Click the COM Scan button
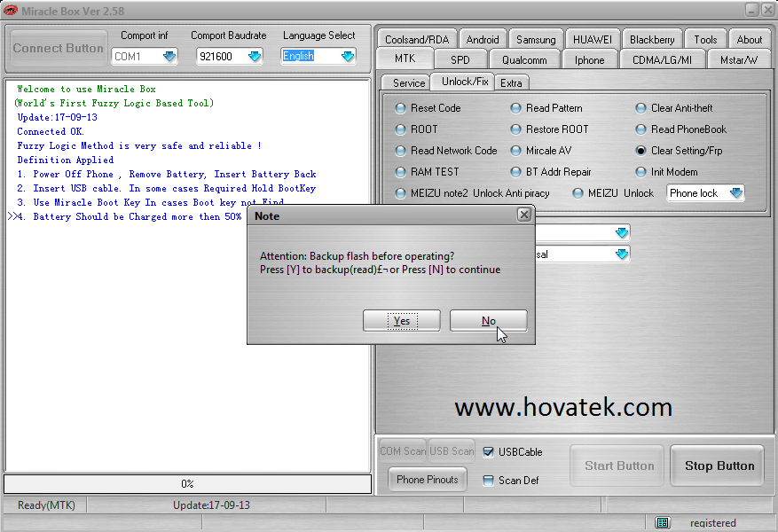This screenshot has height=532, width=778. click(403, 451)
